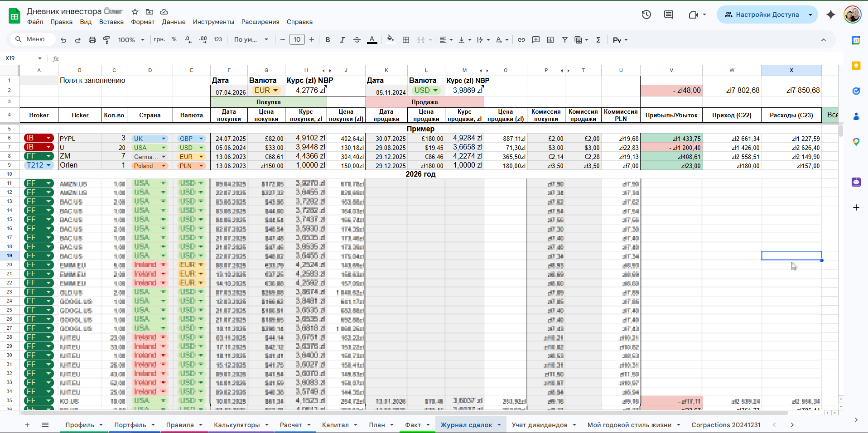Open the comments history icon

tap(669, 14)
